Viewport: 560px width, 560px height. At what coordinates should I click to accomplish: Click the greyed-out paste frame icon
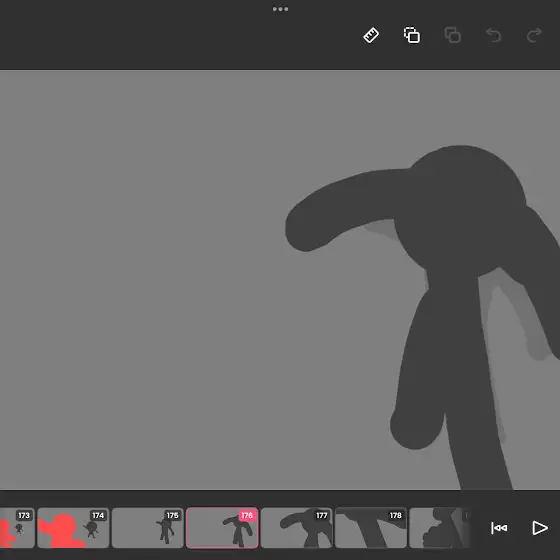452,35
